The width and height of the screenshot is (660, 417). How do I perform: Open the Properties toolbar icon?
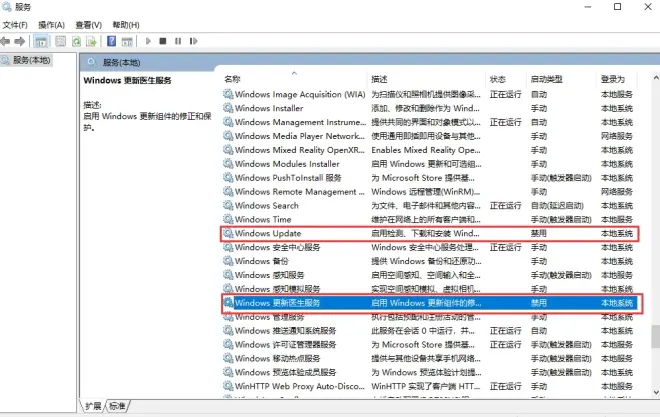61,41
